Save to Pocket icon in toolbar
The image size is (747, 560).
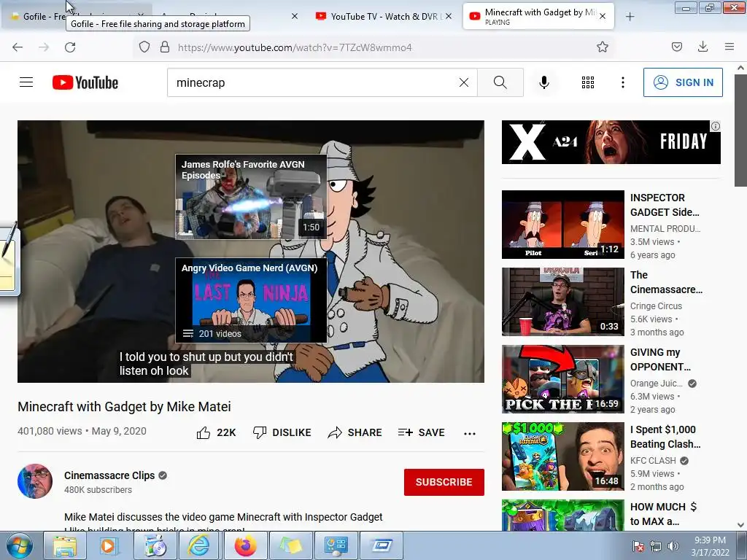676,47
